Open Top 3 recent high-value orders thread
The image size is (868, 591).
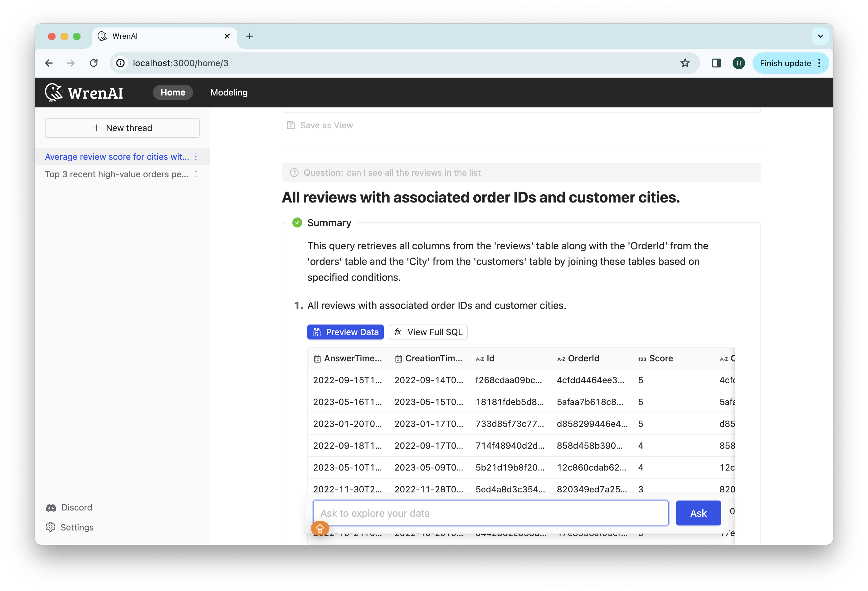[116, 174]
